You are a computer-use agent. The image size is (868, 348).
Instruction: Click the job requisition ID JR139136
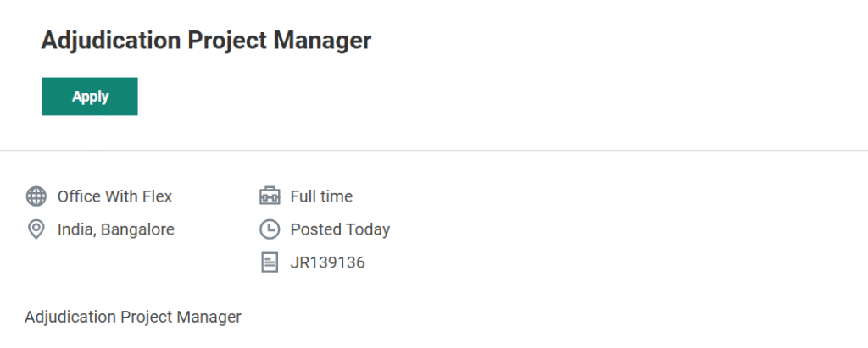(x=327, y=262)
